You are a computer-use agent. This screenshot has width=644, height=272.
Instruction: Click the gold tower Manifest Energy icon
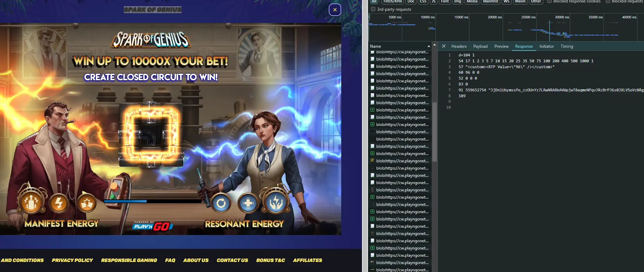[x=32, y=202]
